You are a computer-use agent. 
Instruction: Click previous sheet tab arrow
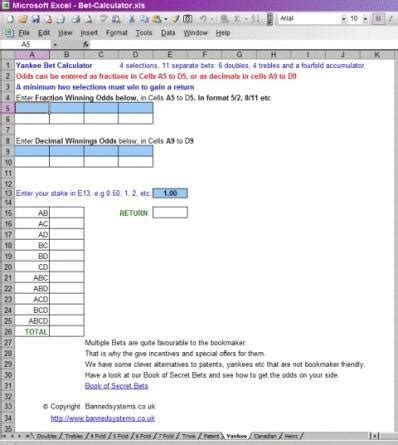(12, 436)
